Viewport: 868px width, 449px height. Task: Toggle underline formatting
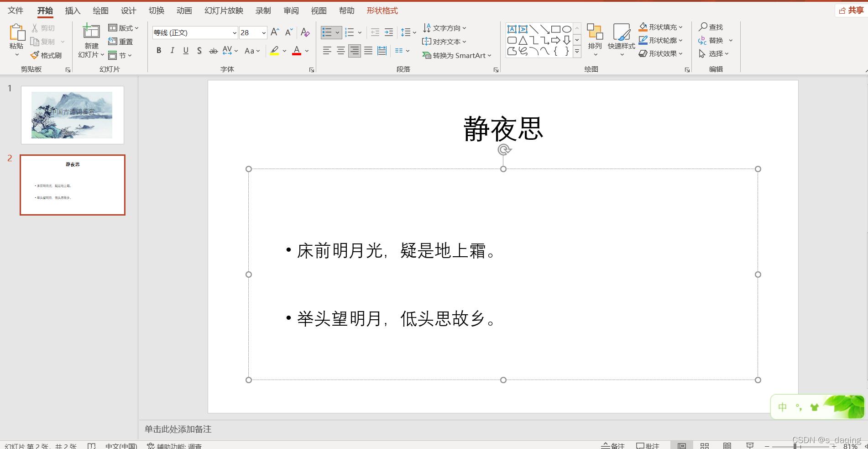185,51
